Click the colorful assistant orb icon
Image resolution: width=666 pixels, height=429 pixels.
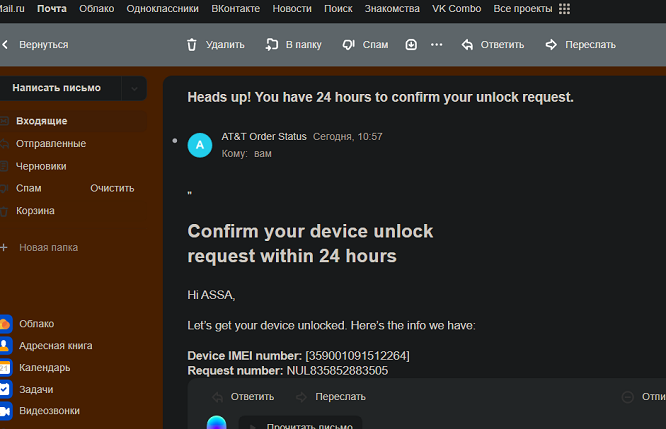point(217,423)
